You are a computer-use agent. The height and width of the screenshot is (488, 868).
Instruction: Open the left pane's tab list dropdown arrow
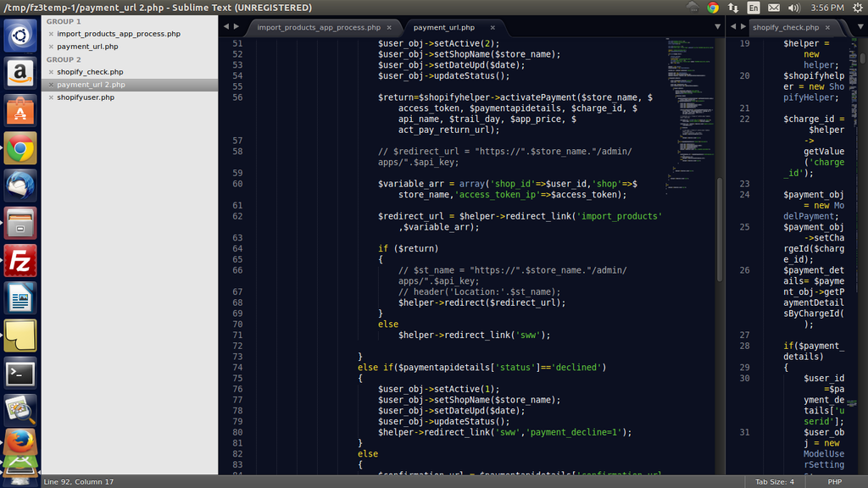[x=717, y=27]
